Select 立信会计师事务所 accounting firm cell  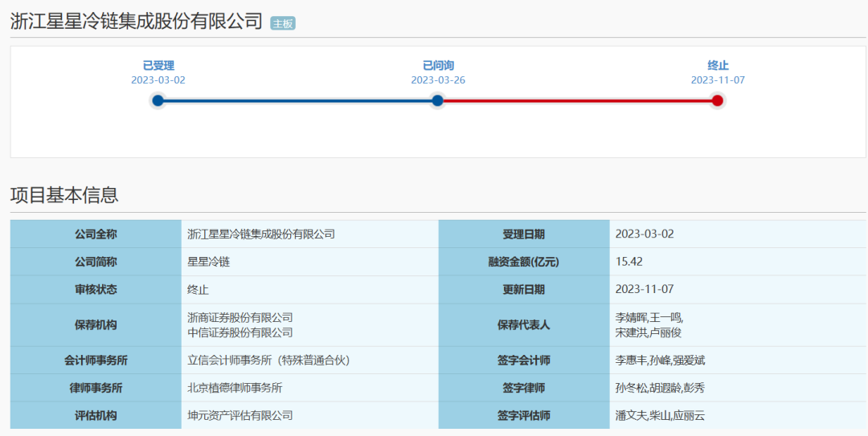(268, 361)
